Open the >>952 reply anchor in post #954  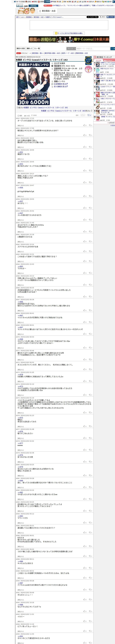pos(20,152)
